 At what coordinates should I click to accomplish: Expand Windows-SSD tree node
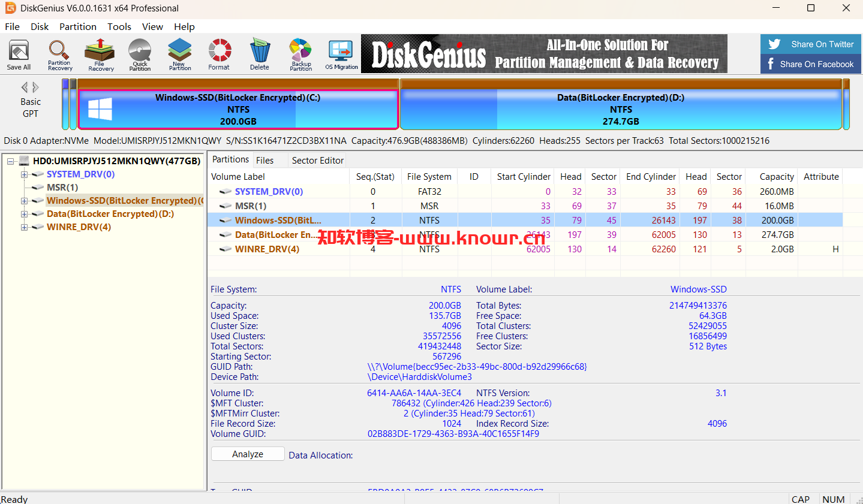(x=24, y=201)
